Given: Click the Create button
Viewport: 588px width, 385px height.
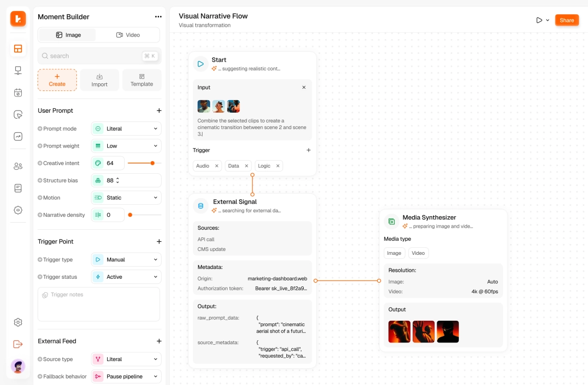Looking at the screenshot, I should 57,80.
